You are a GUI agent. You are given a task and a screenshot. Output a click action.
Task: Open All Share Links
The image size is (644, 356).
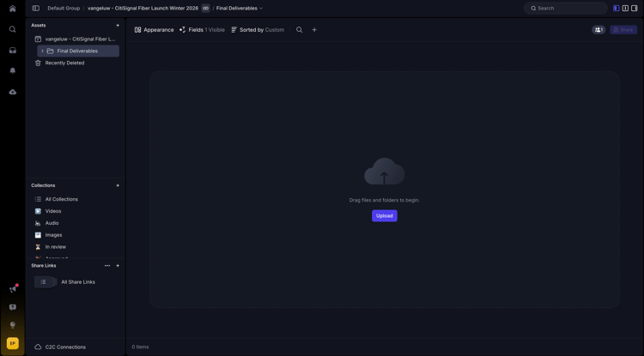78,281
